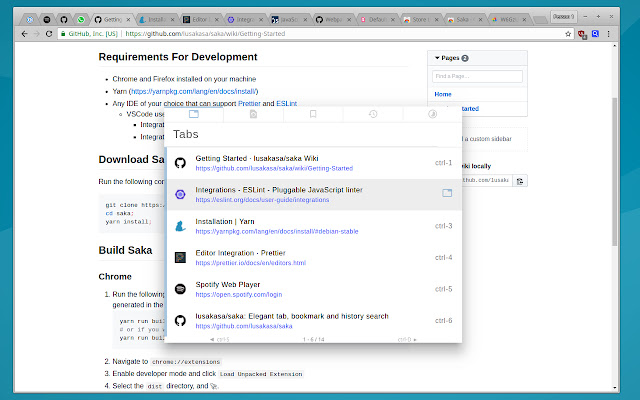This screenshot has height=400, width=640.
Task: Click the rightmost Saka mode icon
Action: (432, 115)
